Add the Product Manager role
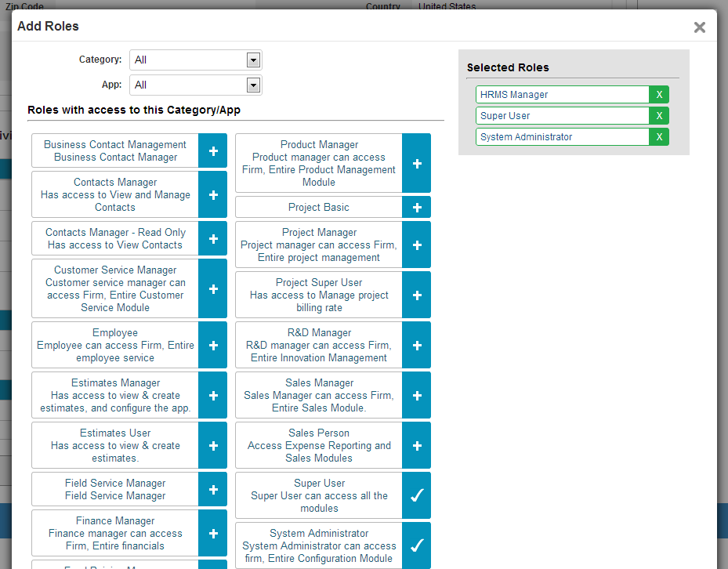The image size is (728, 569). tap(416, 163)
